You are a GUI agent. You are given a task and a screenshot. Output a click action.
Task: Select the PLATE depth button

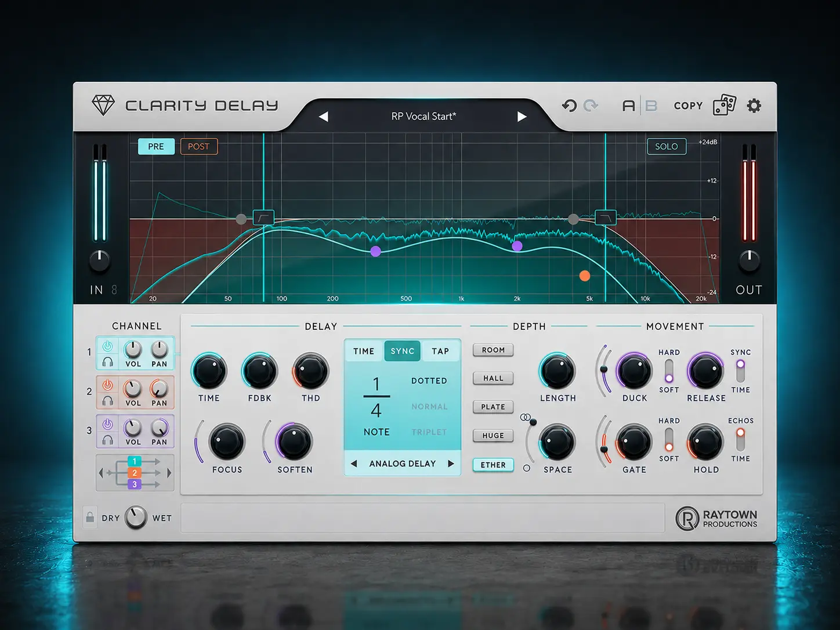[x=493, y=407]
